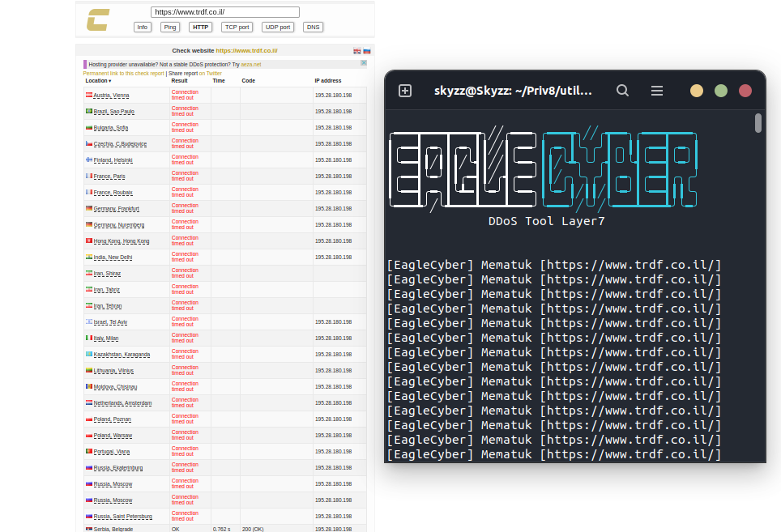
Task: Click the Portugal, Viana location
Action: tap(112, 452)
